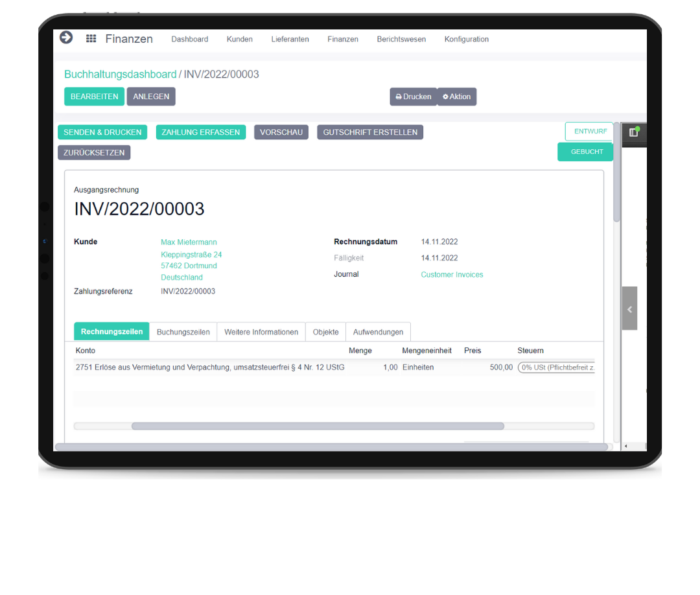700x595 pixels.
Task: Follow the Buchhaltungsdashboard breadcrumb link
Action: point(120,75)
